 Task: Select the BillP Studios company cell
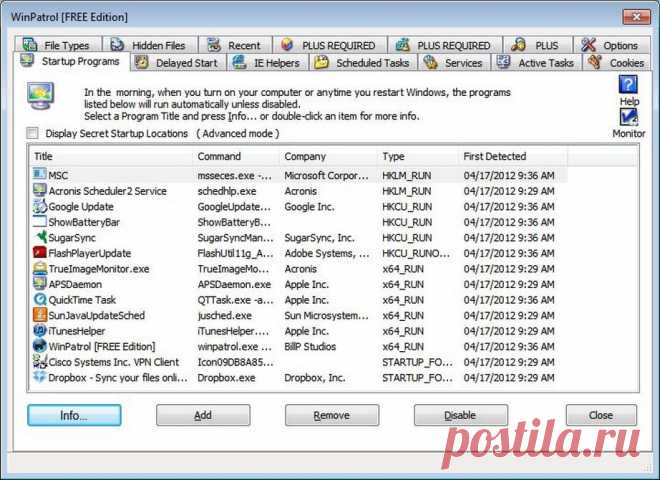[x=310, y=347]
